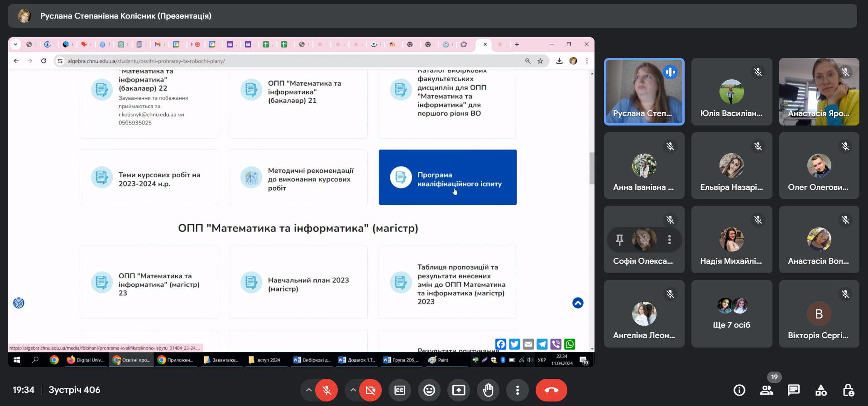Image resolution: width=868 pixels, height=406 pixels.
Task: Open 'Навчальний план 2023 (магістр)' card
Action: tap(298, 282)
